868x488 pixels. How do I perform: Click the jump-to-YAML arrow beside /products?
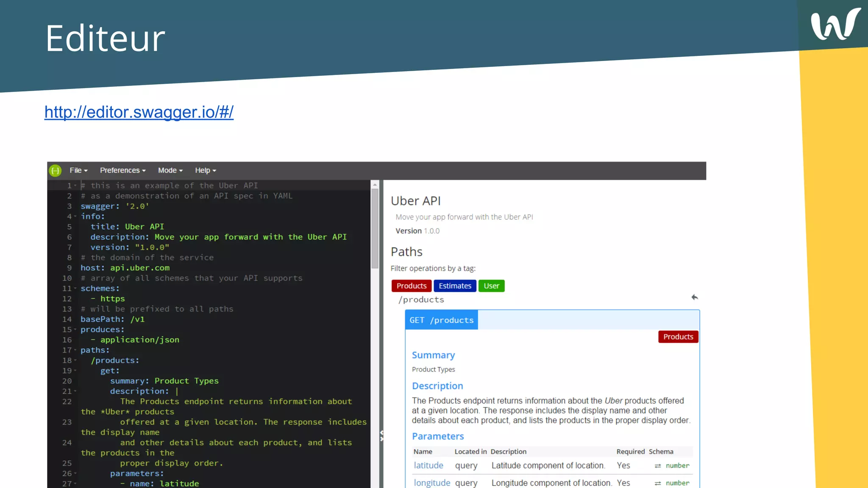tap(695, 297)
